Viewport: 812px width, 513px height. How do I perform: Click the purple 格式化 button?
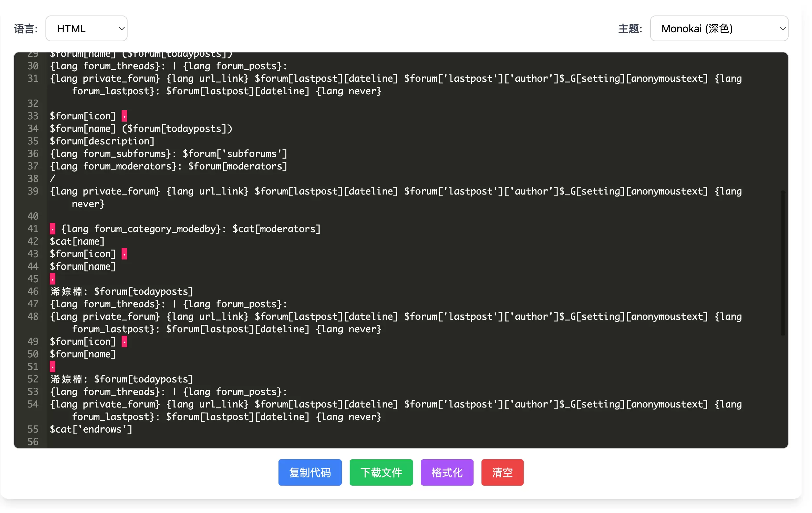coord(447,472)
